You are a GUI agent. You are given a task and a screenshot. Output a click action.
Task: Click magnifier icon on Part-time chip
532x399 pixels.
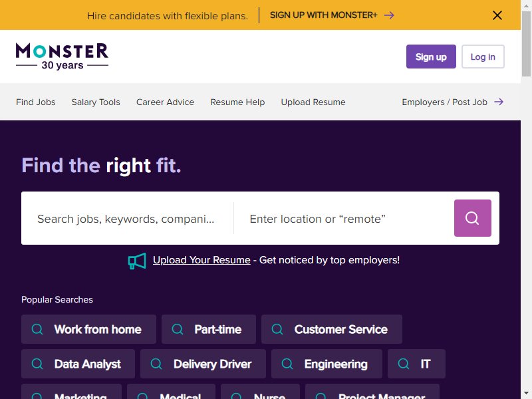coord(178,329)
